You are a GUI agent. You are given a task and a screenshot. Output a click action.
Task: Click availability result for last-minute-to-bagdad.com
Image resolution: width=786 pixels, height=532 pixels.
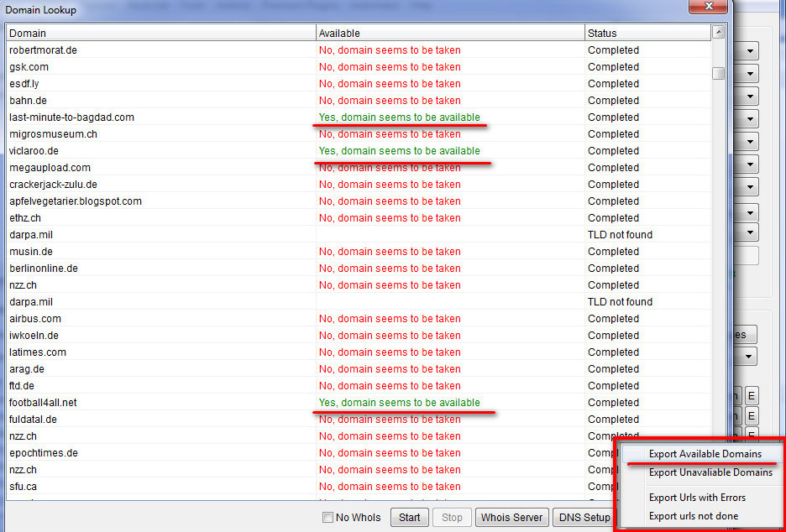(x=400, y=117)
